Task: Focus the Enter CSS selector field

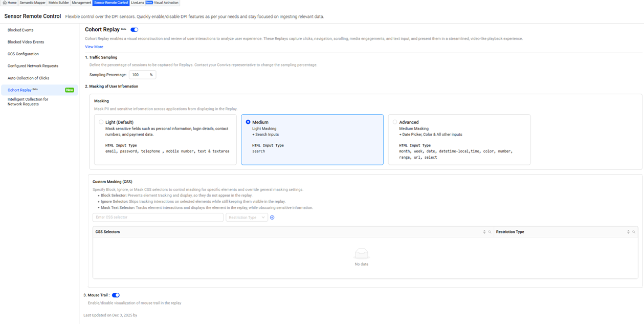Action: pos(158,218)
